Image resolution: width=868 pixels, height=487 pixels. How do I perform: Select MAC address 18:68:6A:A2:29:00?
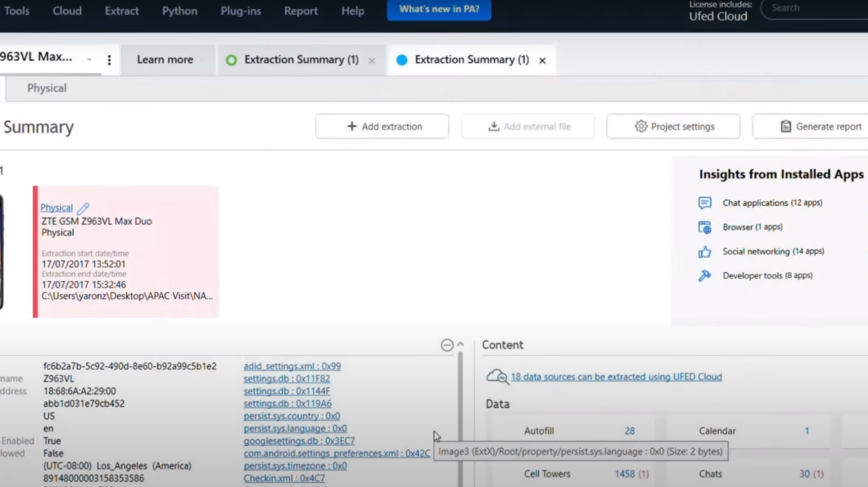pos(79,391)
